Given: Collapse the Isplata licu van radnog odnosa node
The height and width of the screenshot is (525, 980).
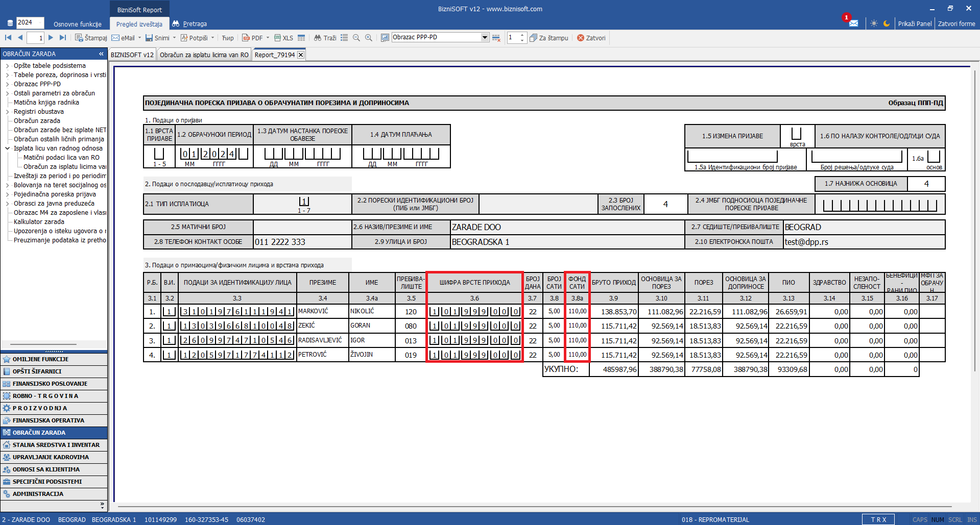Looking at the screenshot, I should [8, 148].
